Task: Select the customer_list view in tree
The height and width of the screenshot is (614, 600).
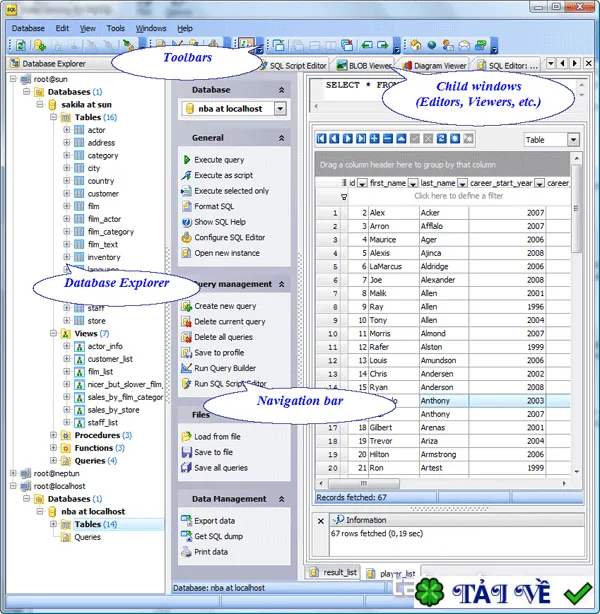Action: coord(110,359)
